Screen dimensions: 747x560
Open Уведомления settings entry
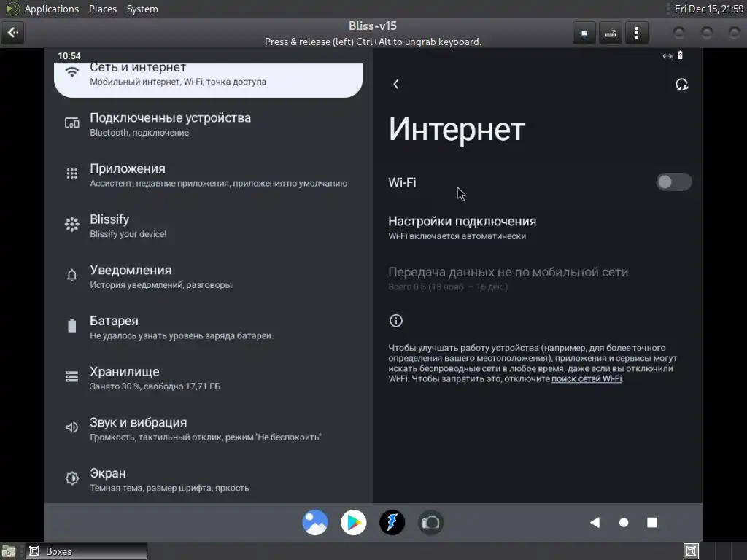[x=208, y=276]
